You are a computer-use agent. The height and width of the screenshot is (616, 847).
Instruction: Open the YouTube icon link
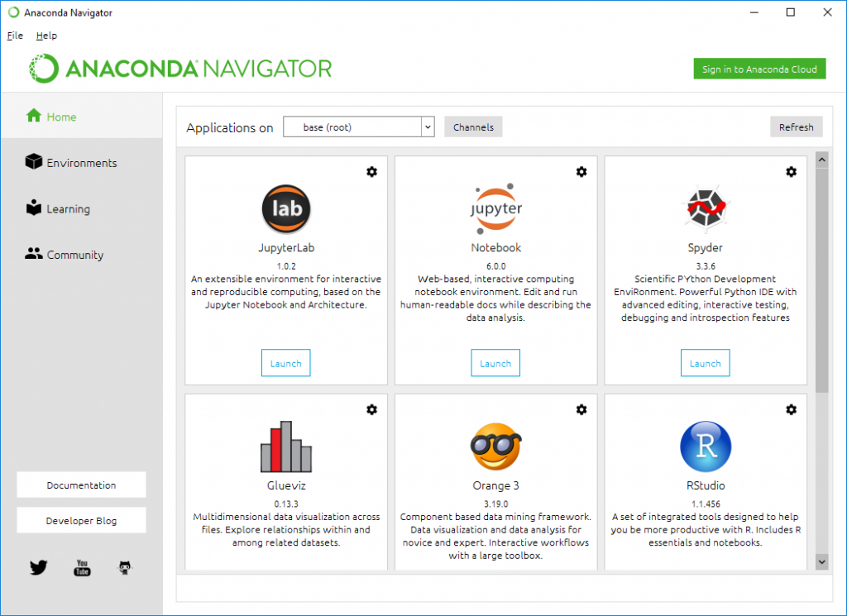[82, 567]
